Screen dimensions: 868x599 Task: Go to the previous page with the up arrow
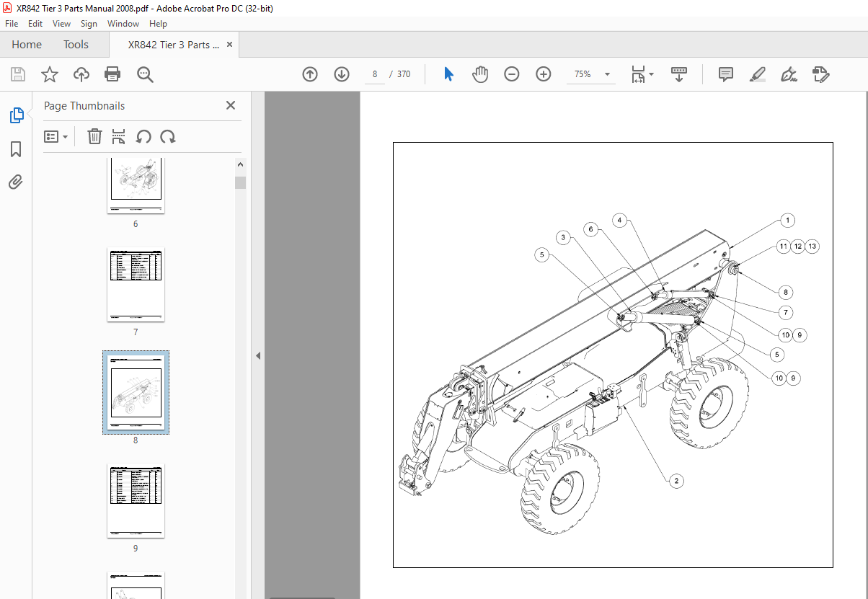click(x=310, y=74)
